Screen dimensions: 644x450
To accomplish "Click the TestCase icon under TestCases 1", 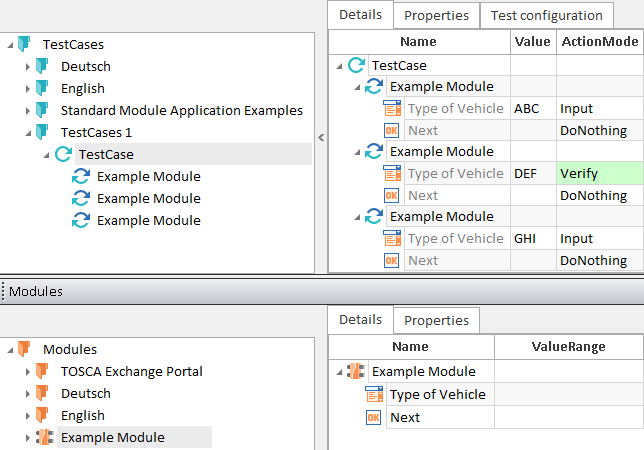I will [62, 154].
